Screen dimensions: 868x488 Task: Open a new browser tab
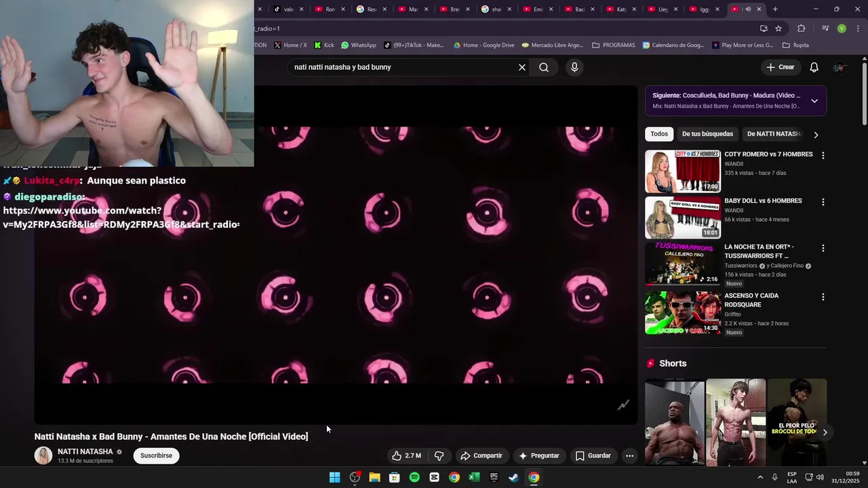(775, 9)
